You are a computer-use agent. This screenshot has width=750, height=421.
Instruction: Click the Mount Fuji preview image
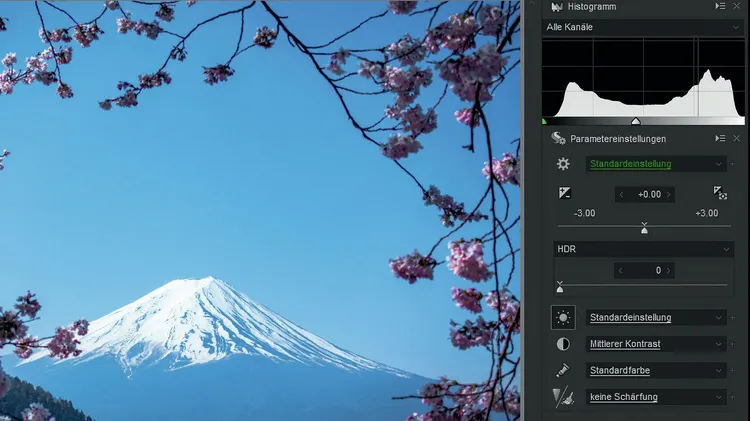[260, 210]
